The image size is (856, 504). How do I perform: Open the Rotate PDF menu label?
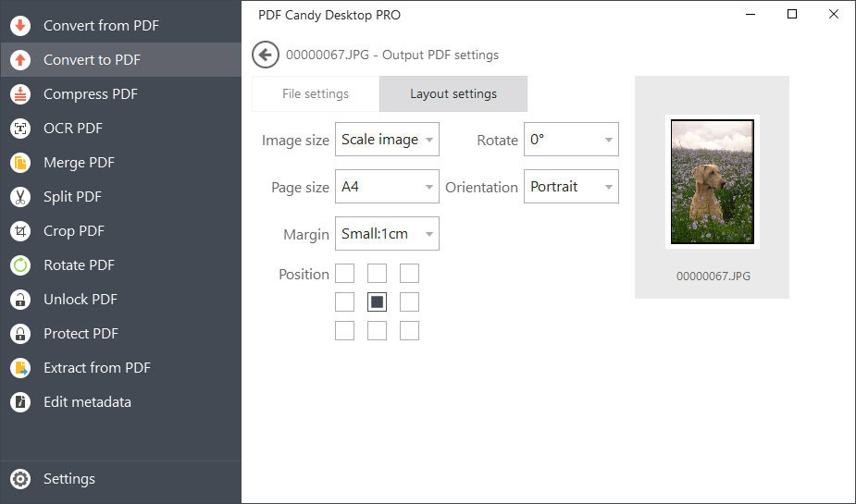point(80,265)
